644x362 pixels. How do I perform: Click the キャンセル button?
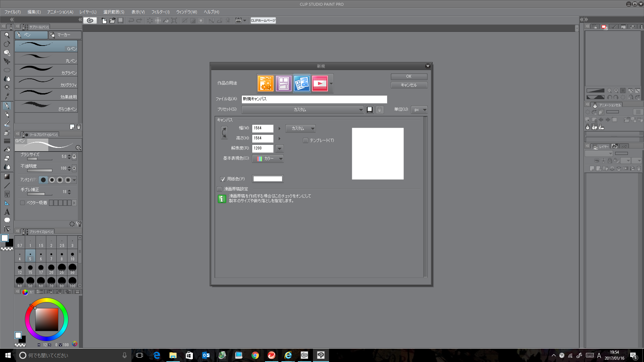pyautogui.click(x=409, y=85)
